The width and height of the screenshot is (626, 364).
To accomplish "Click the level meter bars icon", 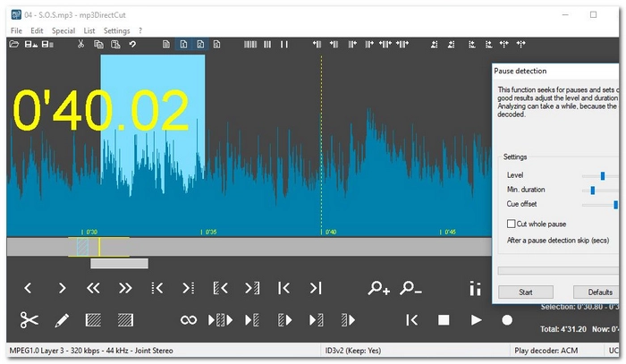I will point(475,288).
